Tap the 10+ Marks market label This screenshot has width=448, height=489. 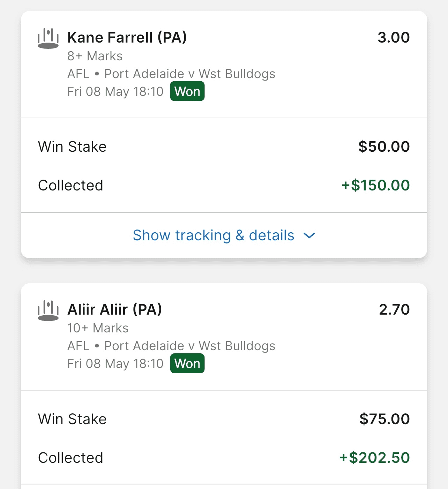[98, 328]
